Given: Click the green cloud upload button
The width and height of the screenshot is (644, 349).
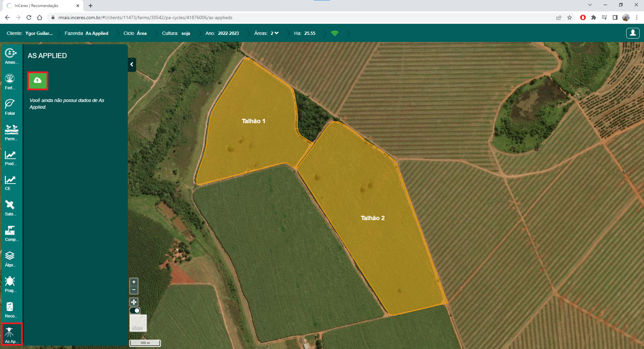Looking at the screenshot, I should 38,81.
